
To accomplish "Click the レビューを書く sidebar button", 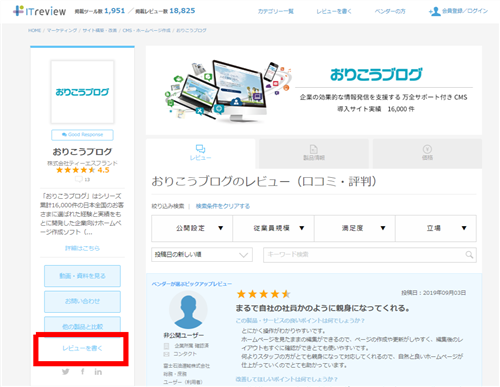I will coord(82,348).
